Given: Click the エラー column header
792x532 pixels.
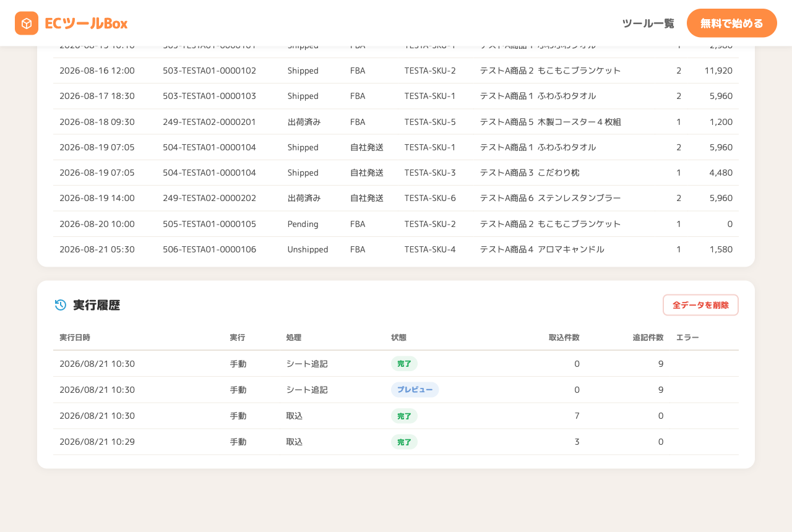Looking at the screenshot, I should point(687,338).
